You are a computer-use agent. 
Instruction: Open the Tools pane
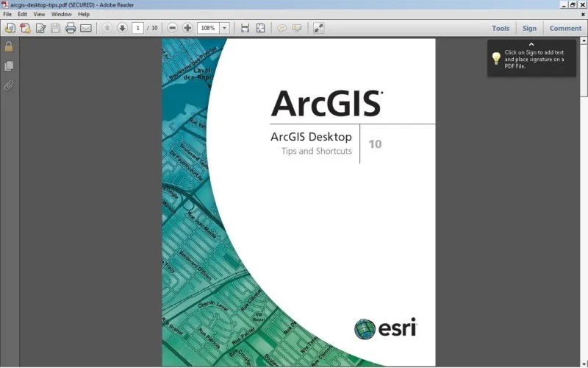point(501,28)
